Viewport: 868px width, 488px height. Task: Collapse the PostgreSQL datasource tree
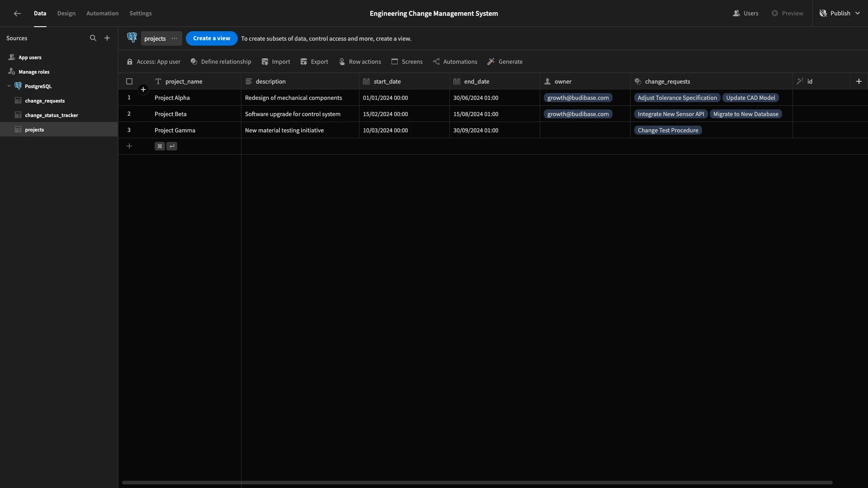9,86
